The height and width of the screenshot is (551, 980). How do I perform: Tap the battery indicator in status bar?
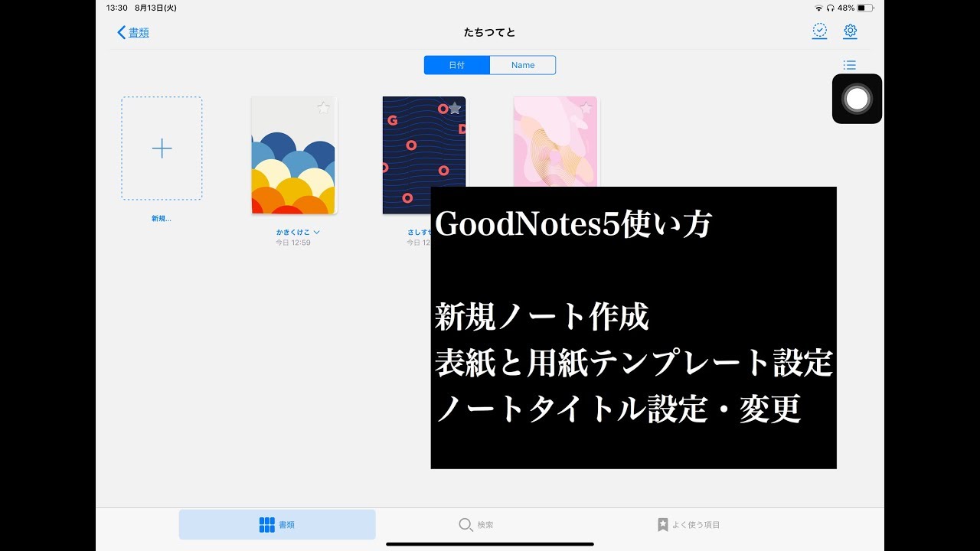(865, 8)
